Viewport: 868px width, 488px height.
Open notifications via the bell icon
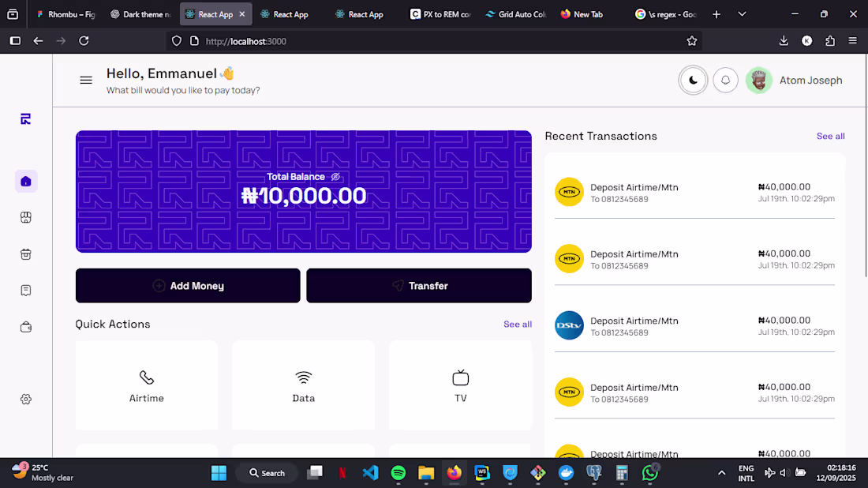(x=725, y=81)
